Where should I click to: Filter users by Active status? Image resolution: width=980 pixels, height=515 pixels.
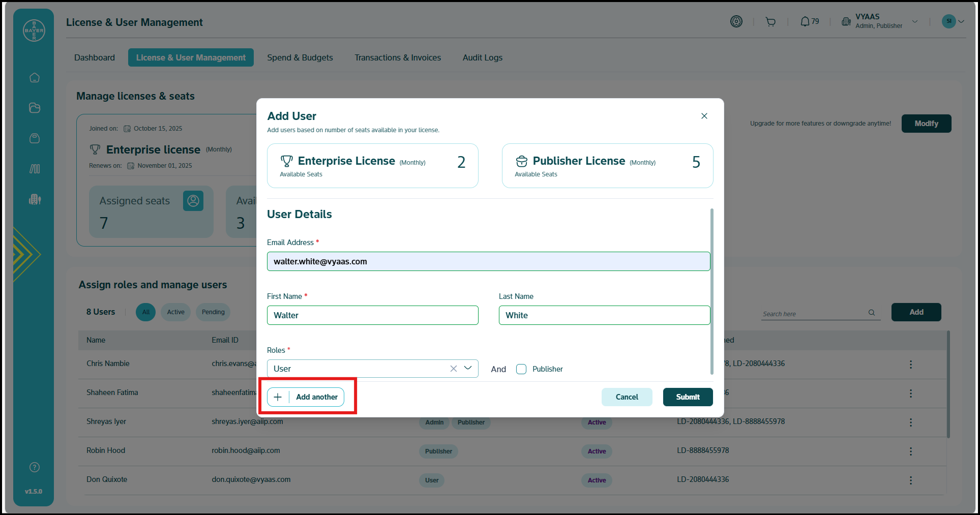click(175, 312)
